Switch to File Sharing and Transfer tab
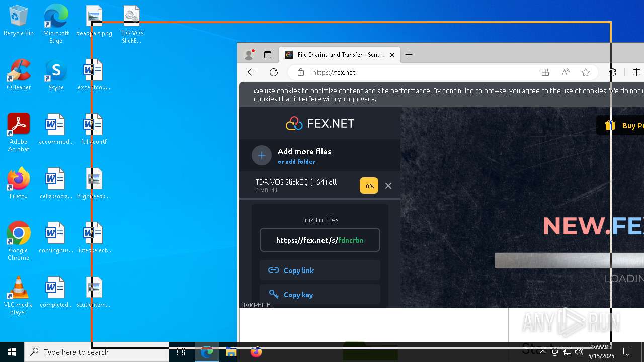Screen dimensions: 644x362 tap(340, 55)
